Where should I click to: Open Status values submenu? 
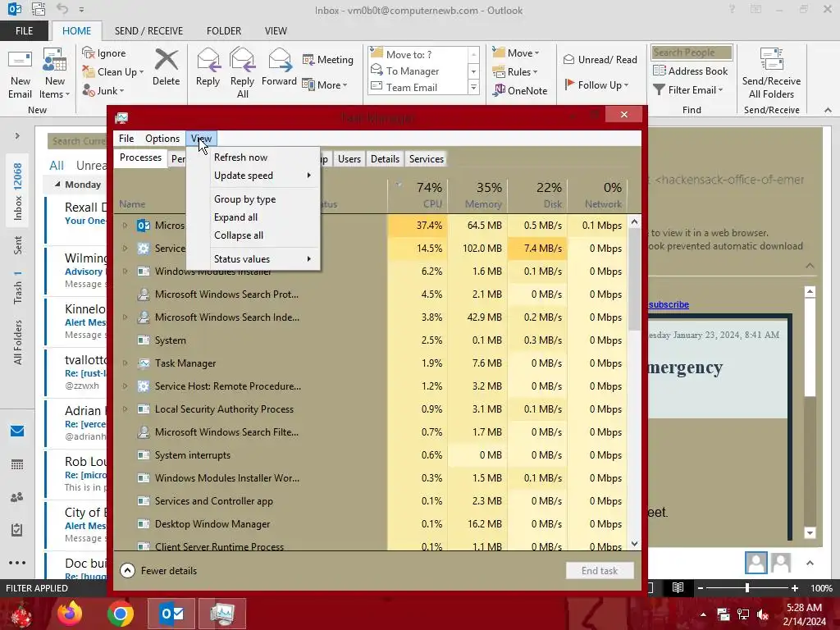[x=253, y=259]
